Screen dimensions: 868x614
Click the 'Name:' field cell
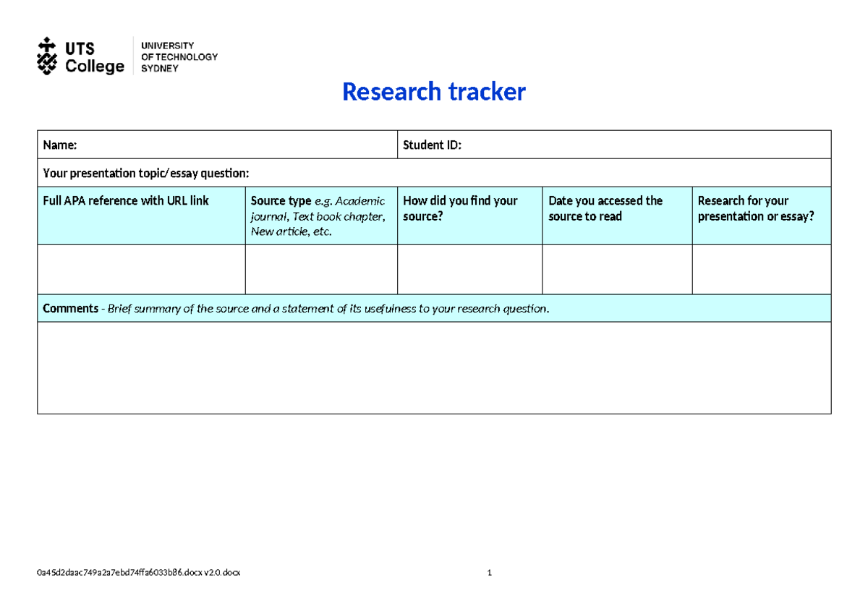click(x=218, y=145)
